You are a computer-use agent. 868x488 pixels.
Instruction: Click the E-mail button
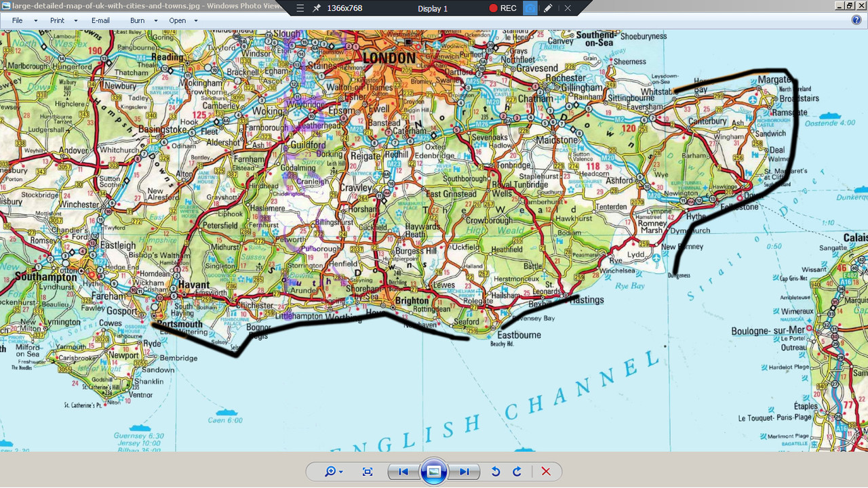[x=100, y=20]
